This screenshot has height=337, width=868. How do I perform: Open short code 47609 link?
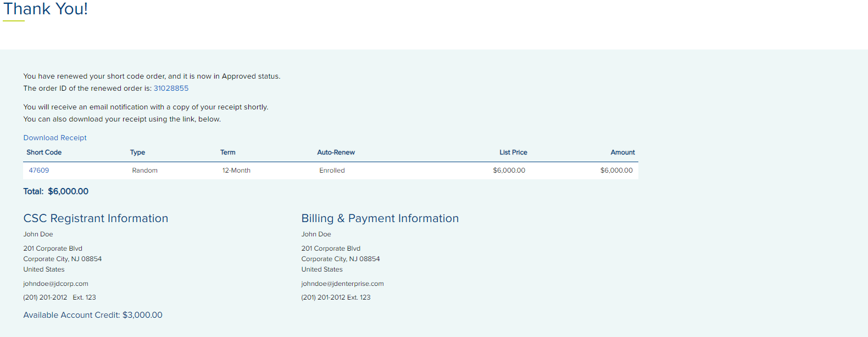click(x=39, y=170)
